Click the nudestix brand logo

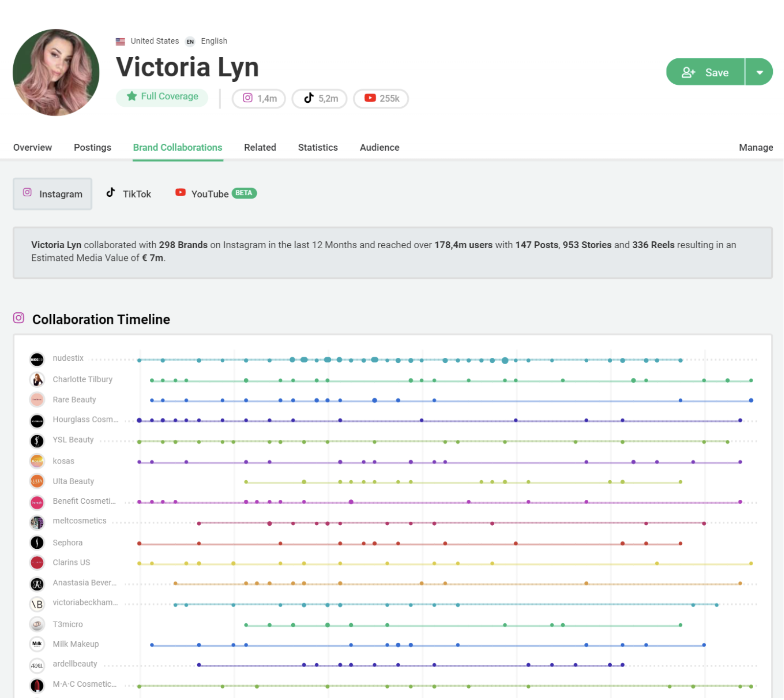click(37, 358)
